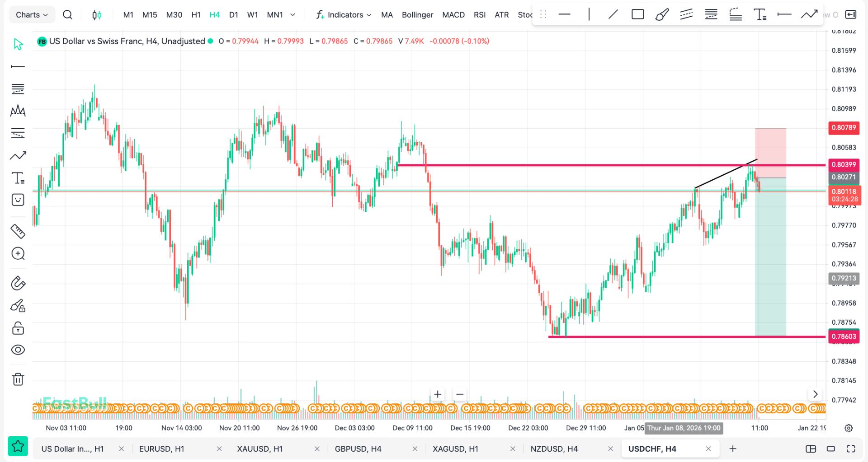The height and width of the screenshot is (462, 868).
Task: Expand the Indicators dropdown
Action: tap(344, 15)
